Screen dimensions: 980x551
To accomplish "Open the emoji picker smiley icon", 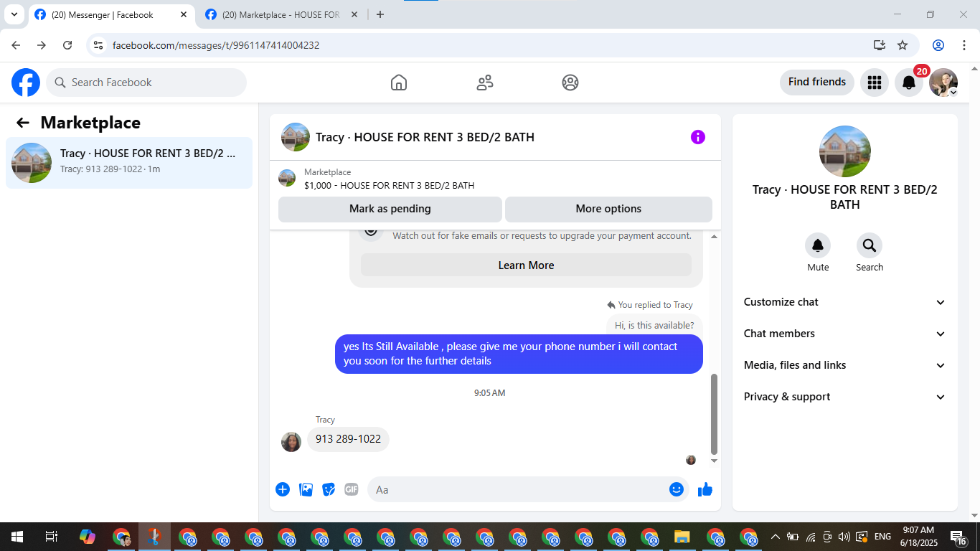I will pyautogui.click(x=677, y=489).
